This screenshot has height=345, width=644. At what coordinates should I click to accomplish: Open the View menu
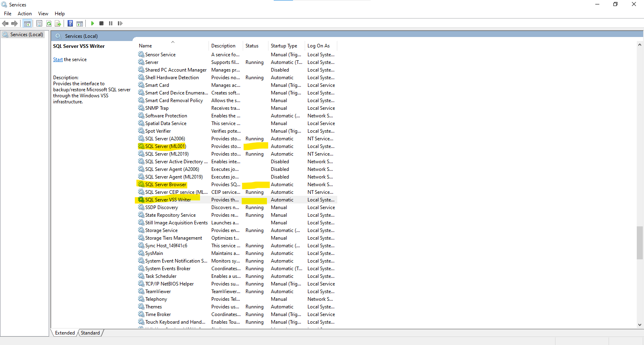43,14
